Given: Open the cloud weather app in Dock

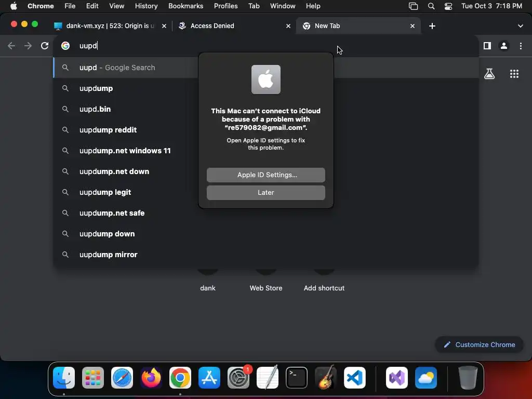Looking at the screenshot, I should [x=426, y=378].
